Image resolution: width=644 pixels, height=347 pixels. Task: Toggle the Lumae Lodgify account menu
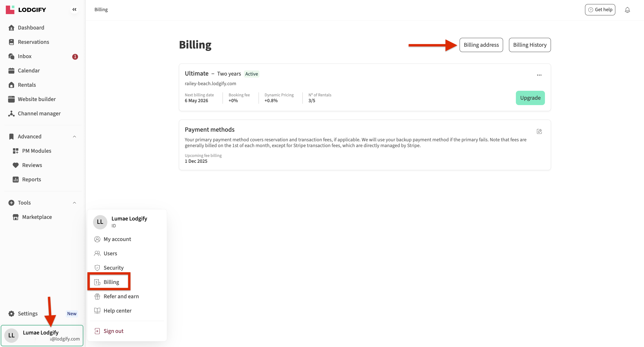[42, 335]
